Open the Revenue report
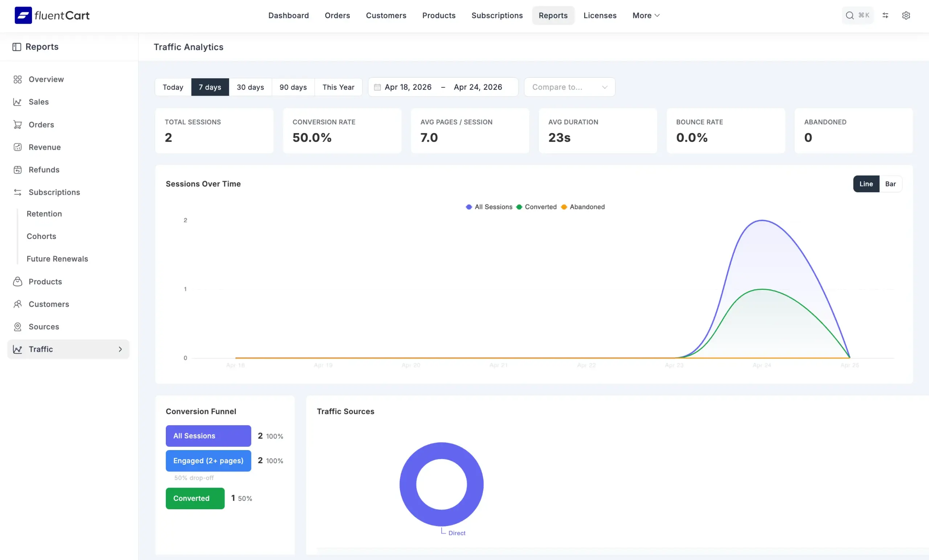929x560 pixels. (x=45, y=147)
